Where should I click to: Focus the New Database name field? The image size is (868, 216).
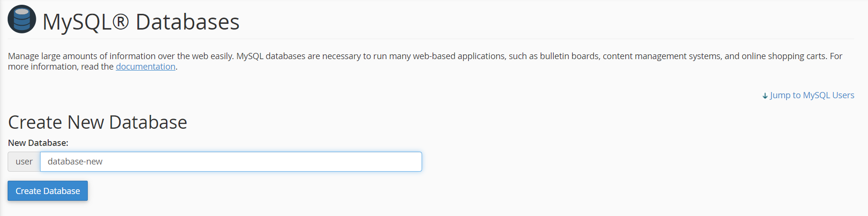[231, 162]
